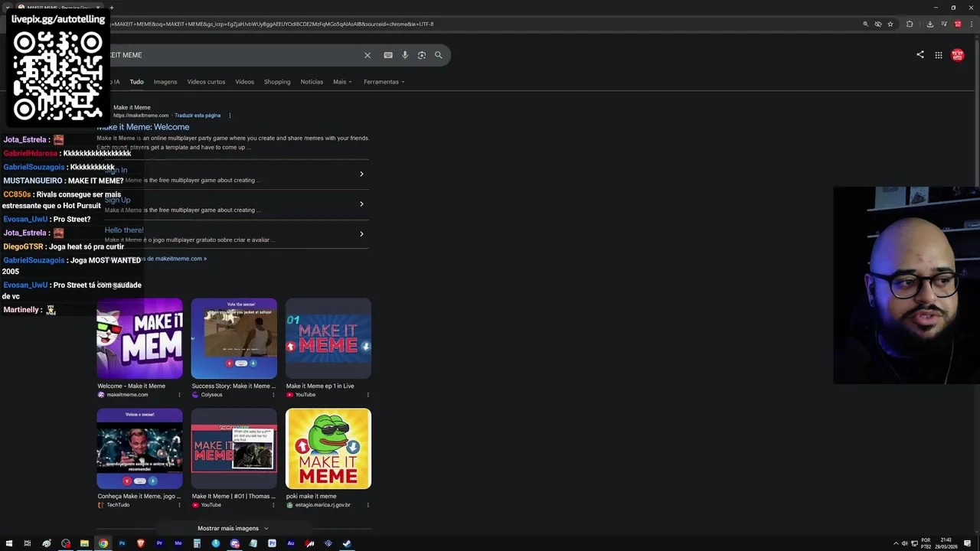The width and height of the screenshot is (980, 551).
Task: Open options menu for 'poki make it meme' image
Action: [367, 505]
